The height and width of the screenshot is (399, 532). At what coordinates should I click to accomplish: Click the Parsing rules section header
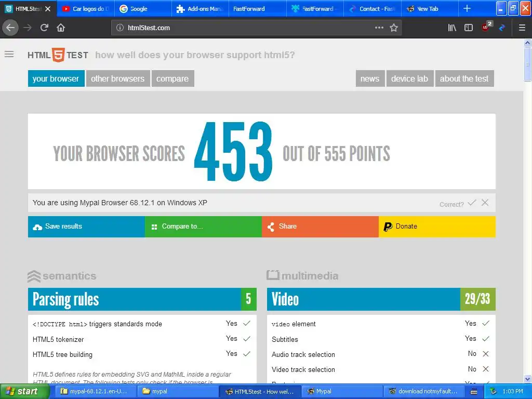[x=142, y=299]
